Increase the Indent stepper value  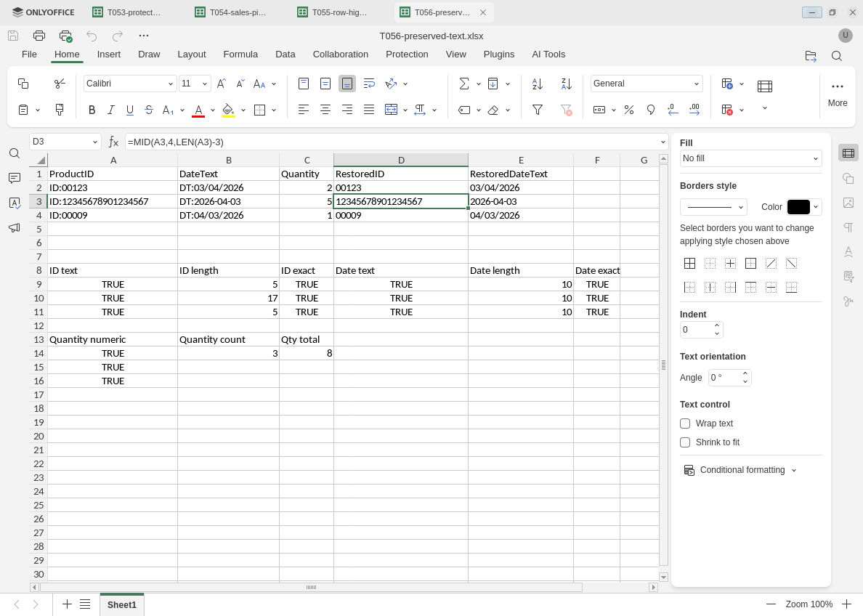pos(716,326)
